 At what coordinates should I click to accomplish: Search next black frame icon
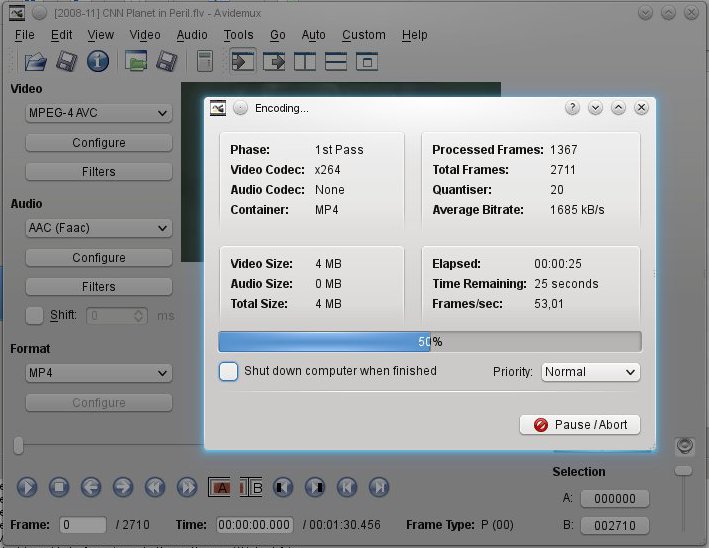pos(315,487)
